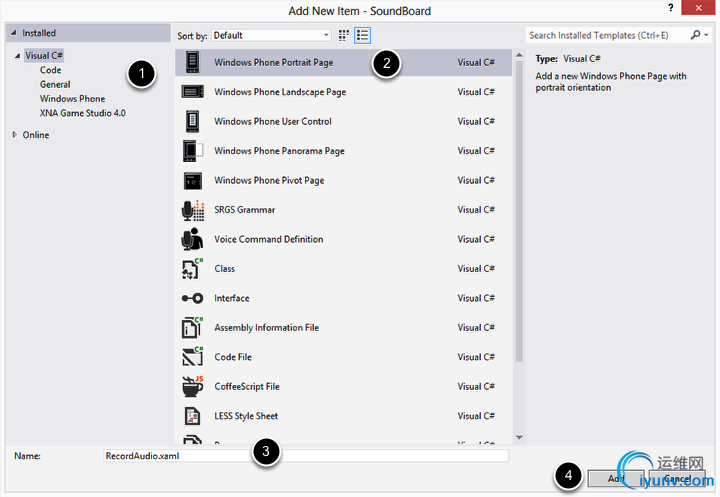Select LESS Style Sheet template name
720x497 pixels.
click(x=246, y=416)
